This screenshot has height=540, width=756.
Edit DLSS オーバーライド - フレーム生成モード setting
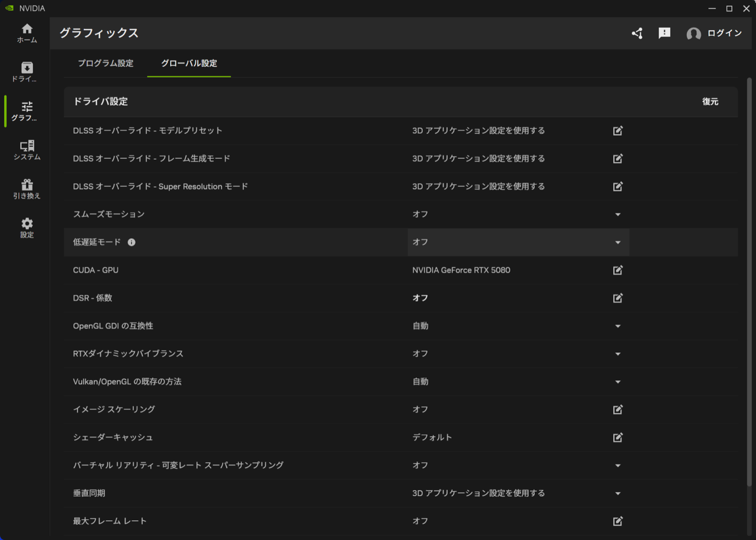pyautogui.click(x=618, y=159)
